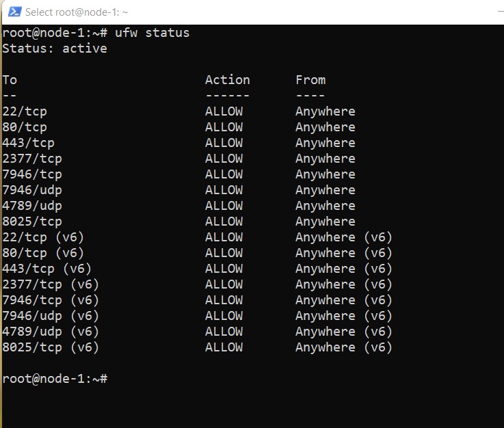This screenshot has height=428, width=504.
Task: Click 'Anywhere (v6)' on the 2377/tcp row
Action: click(343, 284)
